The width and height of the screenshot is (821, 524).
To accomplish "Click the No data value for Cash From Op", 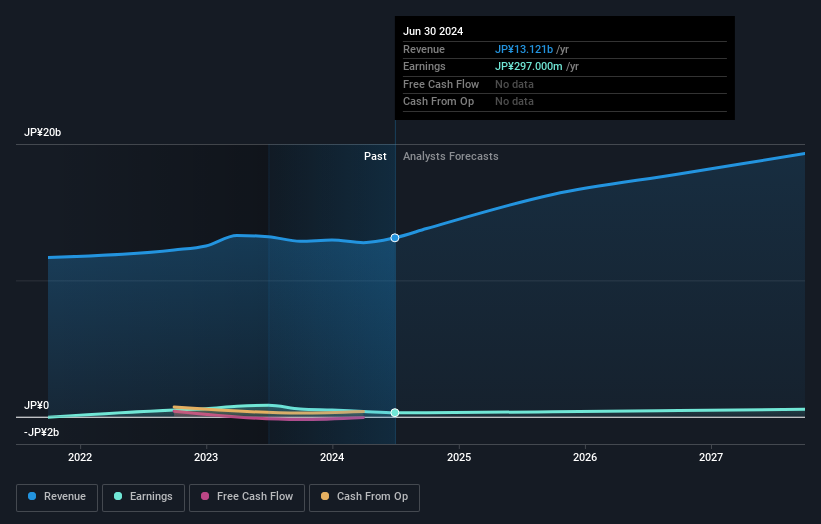I will tap(514, 102).
